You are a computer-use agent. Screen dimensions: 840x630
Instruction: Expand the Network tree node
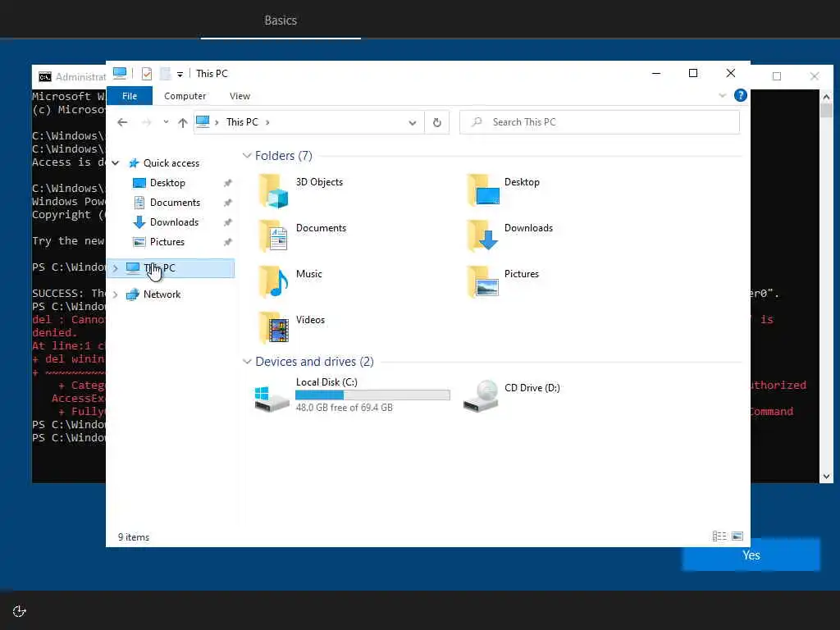(115, 294)
